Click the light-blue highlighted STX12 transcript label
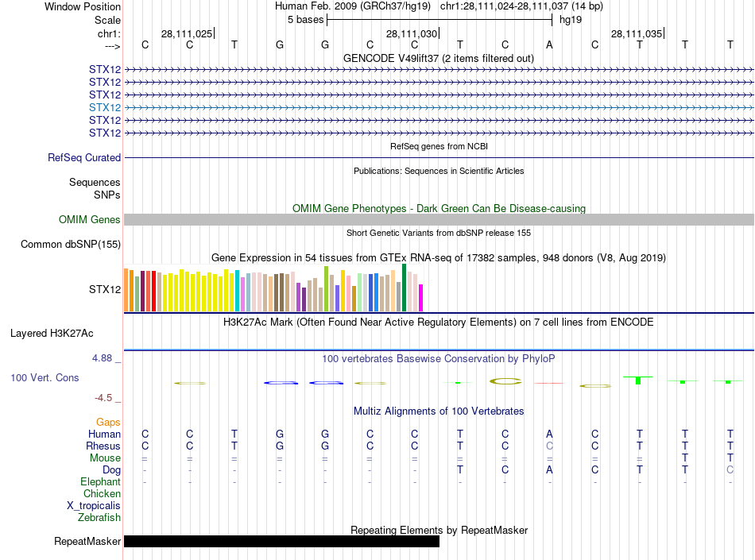This screenshot has width=755, height=560. click(x=105, y=107)
